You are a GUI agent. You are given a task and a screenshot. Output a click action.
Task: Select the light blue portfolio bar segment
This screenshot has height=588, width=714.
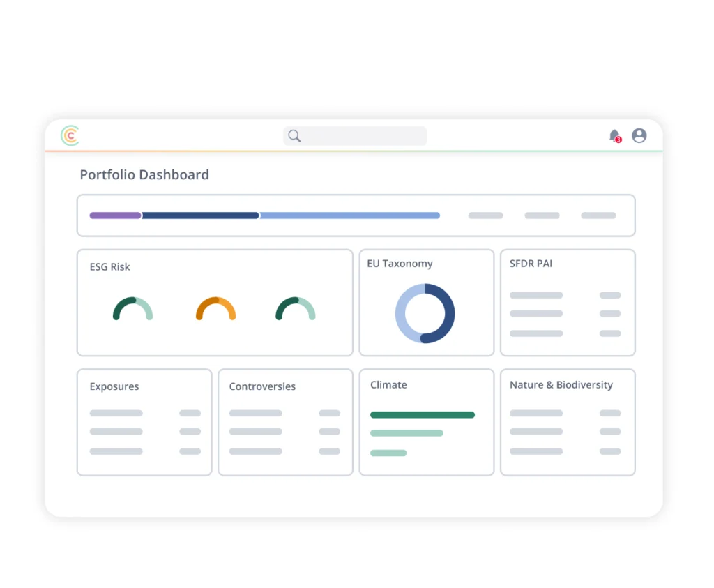(349, 216)
